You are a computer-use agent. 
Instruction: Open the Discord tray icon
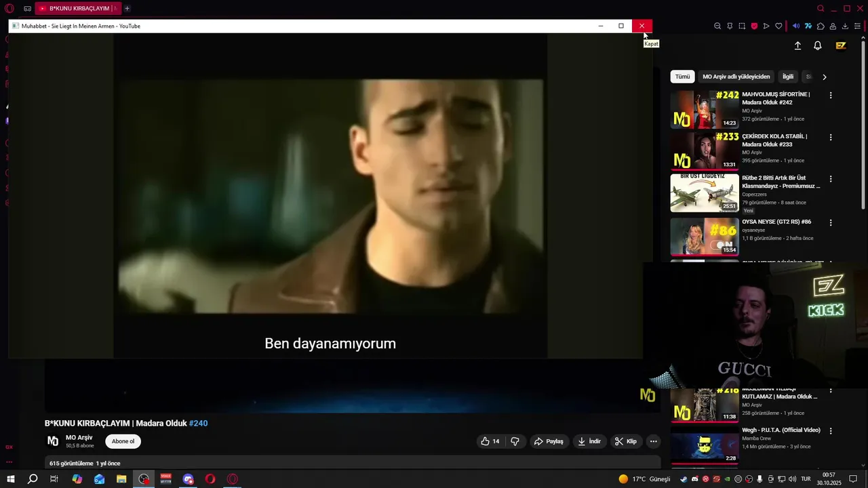tap(694, 479)
